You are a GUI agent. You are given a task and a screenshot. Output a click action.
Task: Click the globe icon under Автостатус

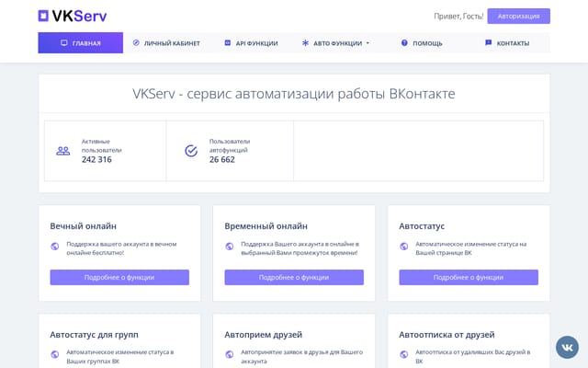coord(404,247)
